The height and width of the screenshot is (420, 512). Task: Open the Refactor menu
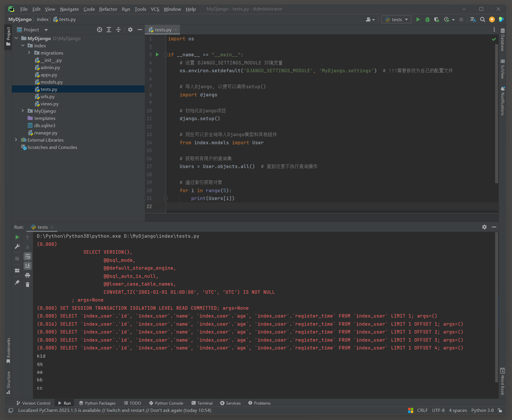click(108, 9)
